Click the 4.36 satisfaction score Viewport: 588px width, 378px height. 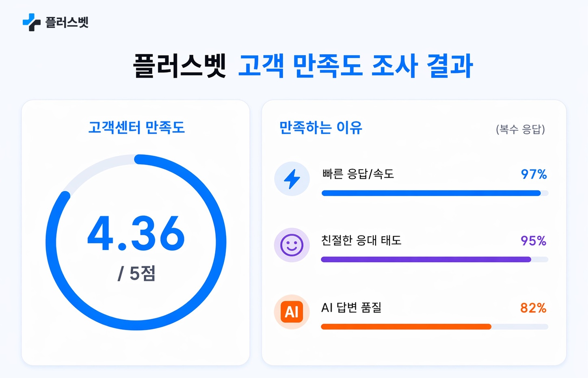[x=136, y=234]
